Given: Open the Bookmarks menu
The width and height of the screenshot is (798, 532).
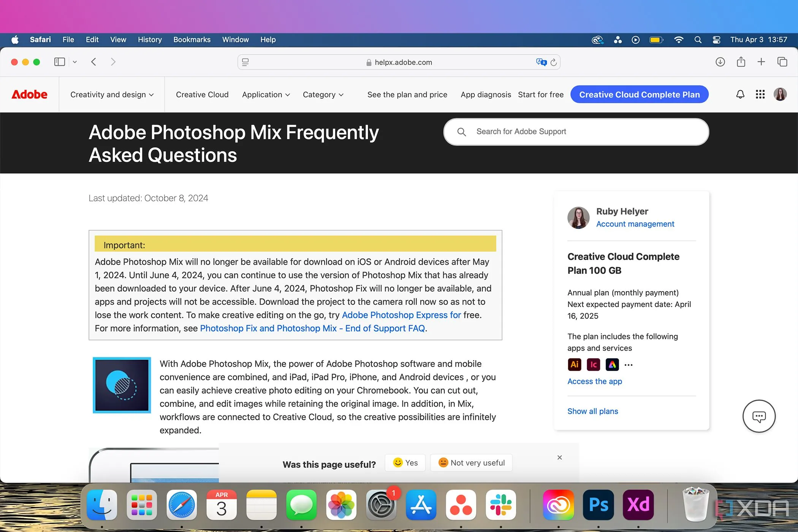Looking at the screenshot, I should coord(192,40).
